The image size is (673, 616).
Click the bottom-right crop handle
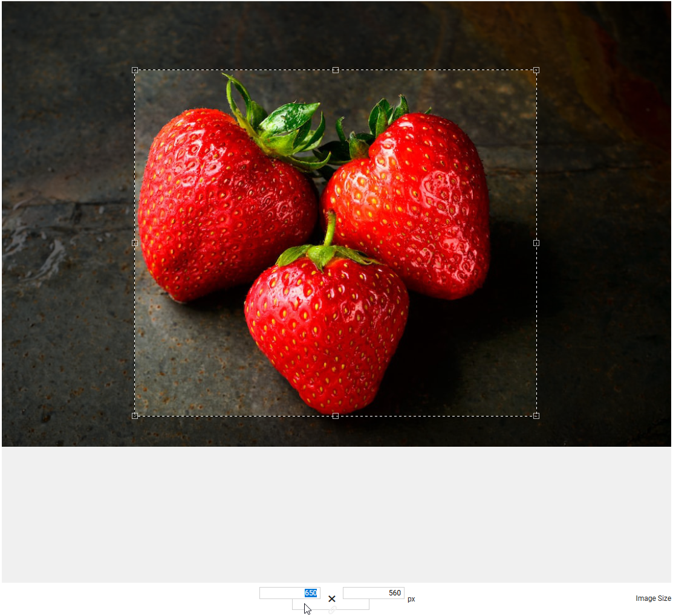pos(536,416)
